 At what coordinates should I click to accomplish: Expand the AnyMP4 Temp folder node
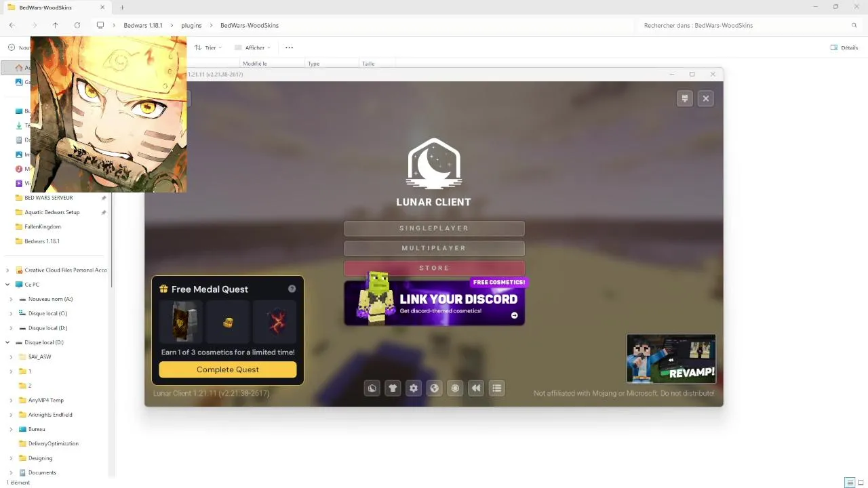click(11, 400)
